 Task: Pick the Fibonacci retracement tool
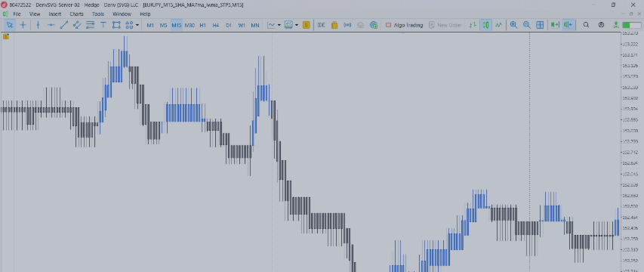[x=90, y=25]
